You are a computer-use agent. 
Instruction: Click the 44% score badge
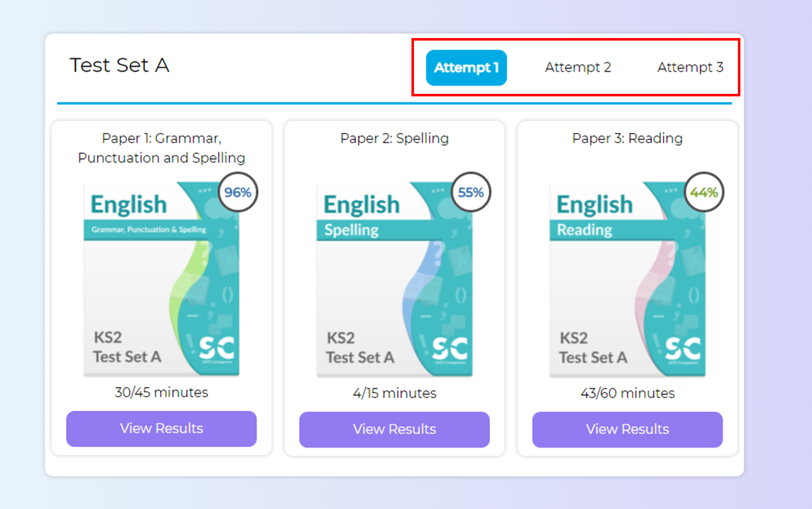click(x=704, y=192)
